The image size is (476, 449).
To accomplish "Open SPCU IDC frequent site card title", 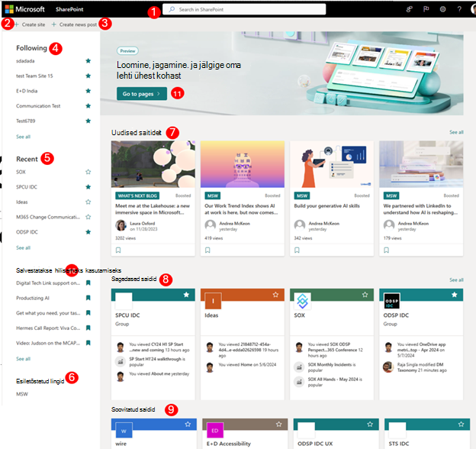I will [x=127, y=315].
